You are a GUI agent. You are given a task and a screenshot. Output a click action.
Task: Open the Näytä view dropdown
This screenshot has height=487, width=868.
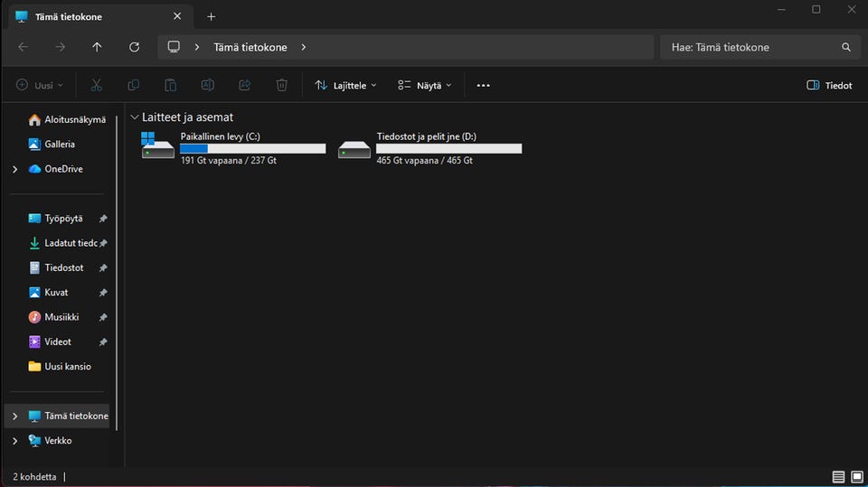click(x=425, y=85)
